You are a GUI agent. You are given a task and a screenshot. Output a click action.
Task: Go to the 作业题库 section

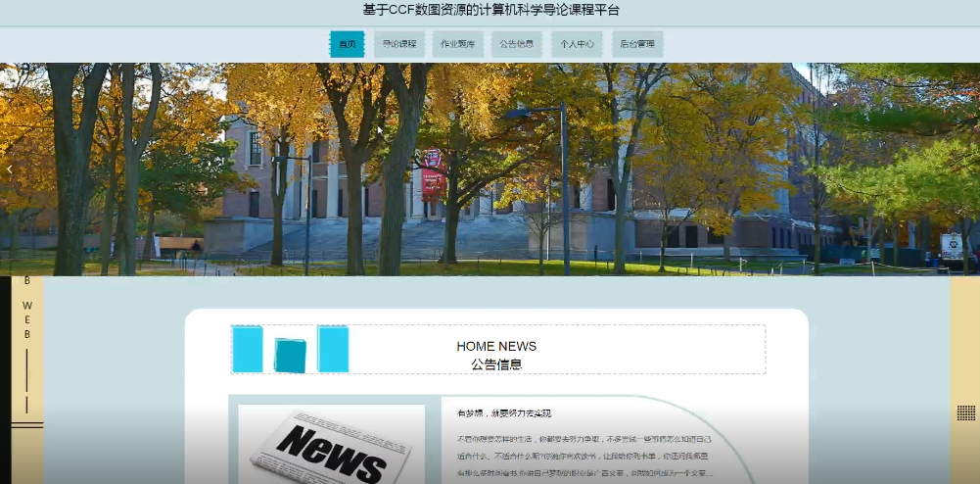point(457,44)
